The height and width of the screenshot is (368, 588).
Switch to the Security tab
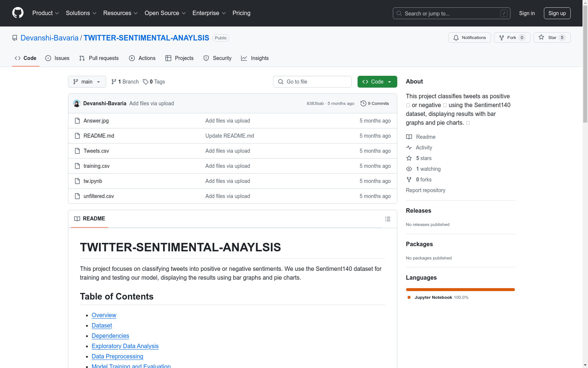pyautogui.click(x=218, y=58)
